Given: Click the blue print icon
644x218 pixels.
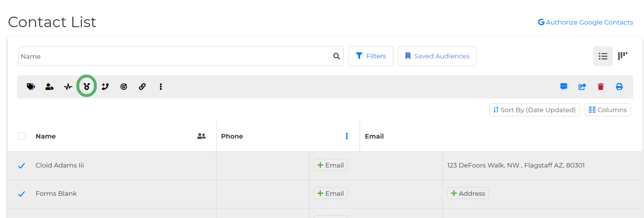Looking at the screenshot, I should 619,87.
